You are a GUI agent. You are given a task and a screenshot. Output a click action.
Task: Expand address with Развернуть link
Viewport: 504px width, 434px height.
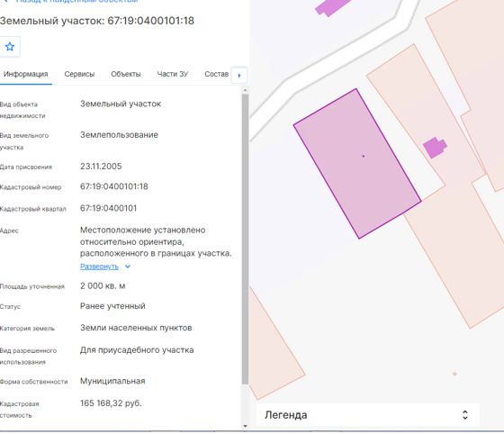coord(99,267)
